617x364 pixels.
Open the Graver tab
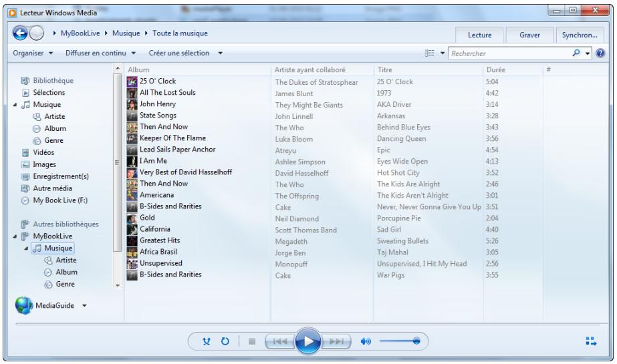[x=529, y=35]
